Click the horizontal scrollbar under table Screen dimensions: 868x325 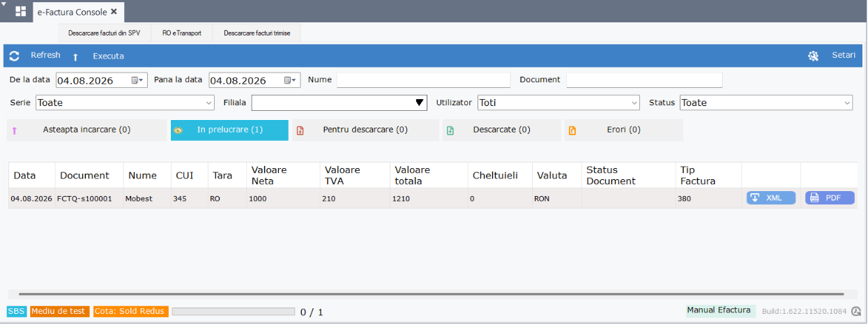click(431, 294)
